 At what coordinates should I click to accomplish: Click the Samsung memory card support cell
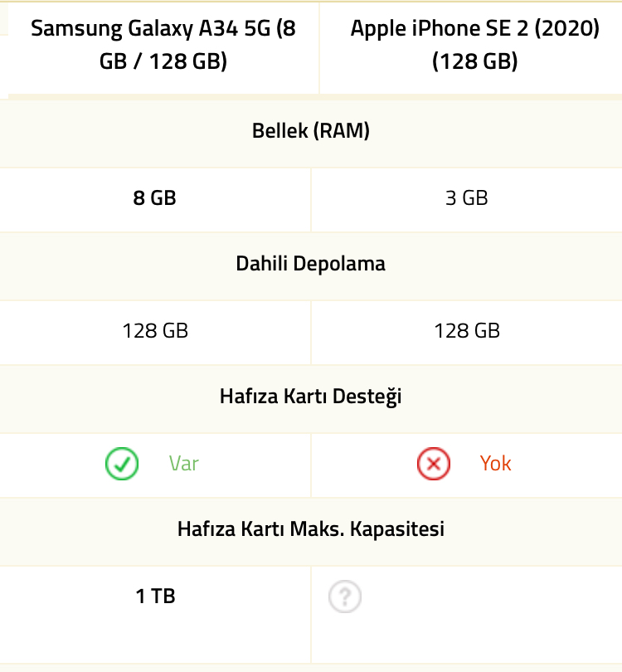(155, 465)
